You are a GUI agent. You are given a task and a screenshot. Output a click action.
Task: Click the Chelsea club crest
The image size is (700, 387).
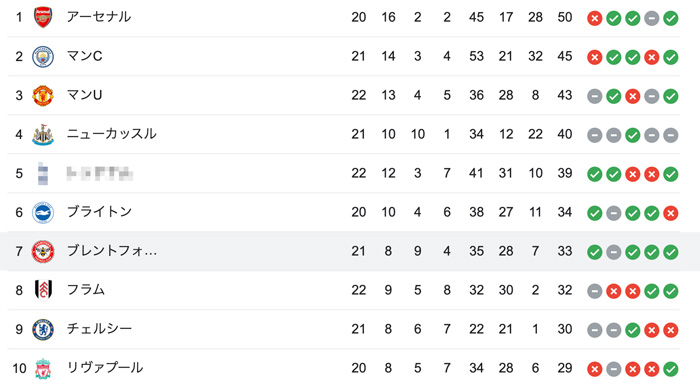point(43,329)
